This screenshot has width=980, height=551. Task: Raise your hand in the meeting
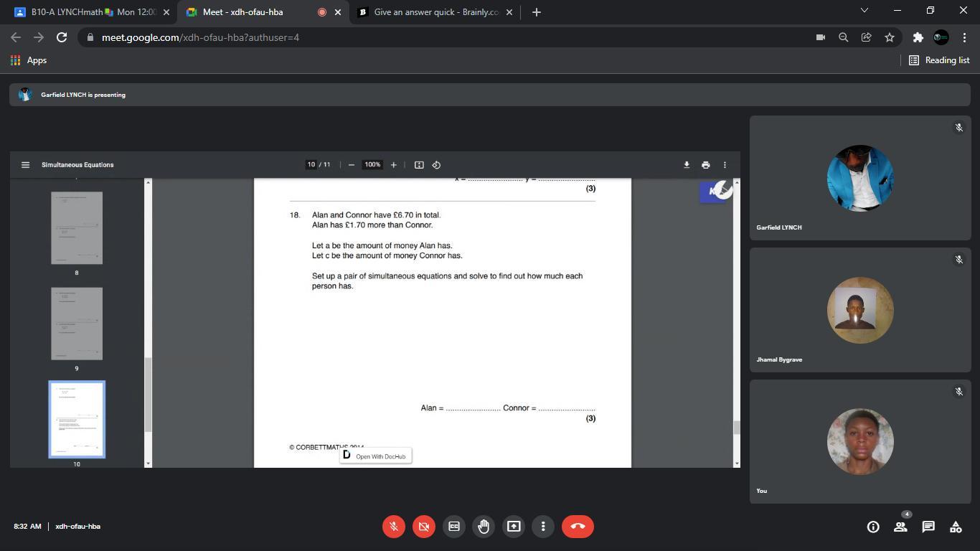tap(484, 527)
